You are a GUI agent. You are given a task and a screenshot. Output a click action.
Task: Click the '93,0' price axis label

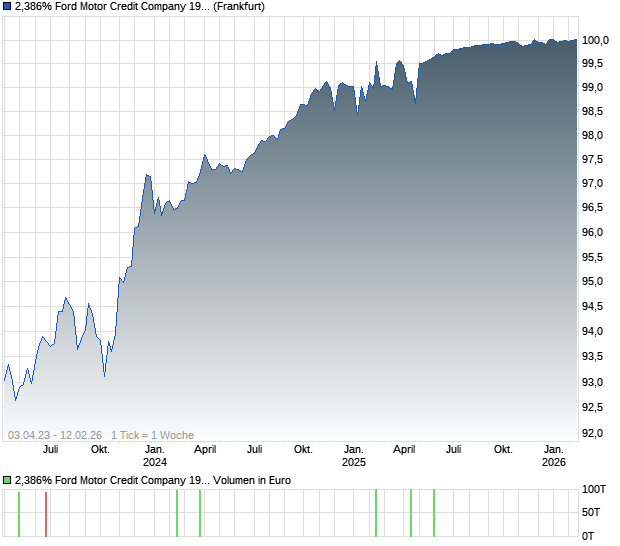click(x=592, y=382)
